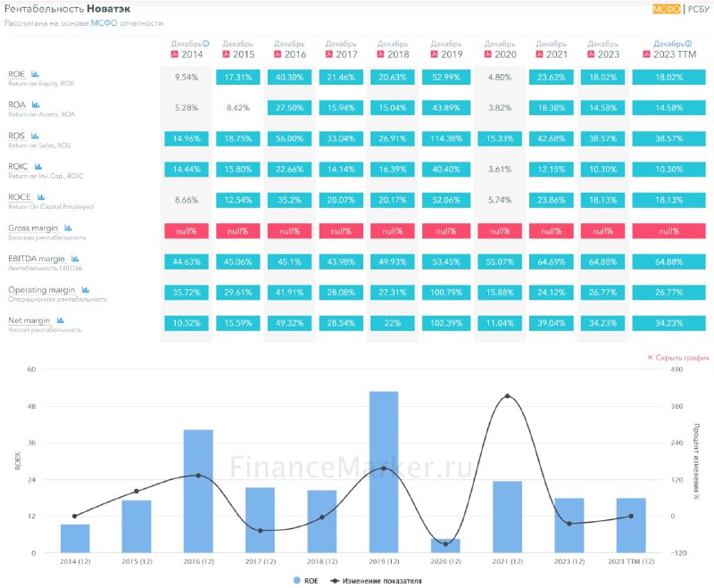Open the 2020 PDF report icon
The width and height of the screenshot is (714, 588).
tap(487, 54)
